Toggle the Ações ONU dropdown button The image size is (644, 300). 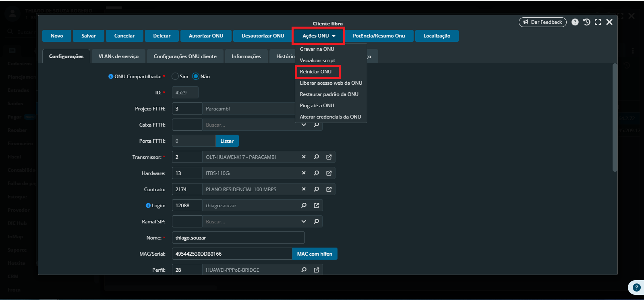(x=318, y=36)
